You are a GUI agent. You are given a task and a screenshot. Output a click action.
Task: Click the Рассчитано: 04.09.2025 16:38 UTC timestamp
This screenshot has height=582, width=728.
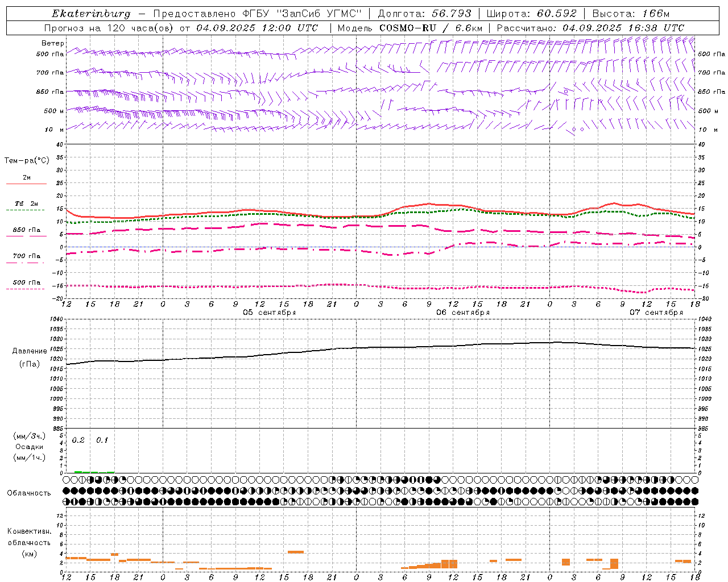point(590,28)
